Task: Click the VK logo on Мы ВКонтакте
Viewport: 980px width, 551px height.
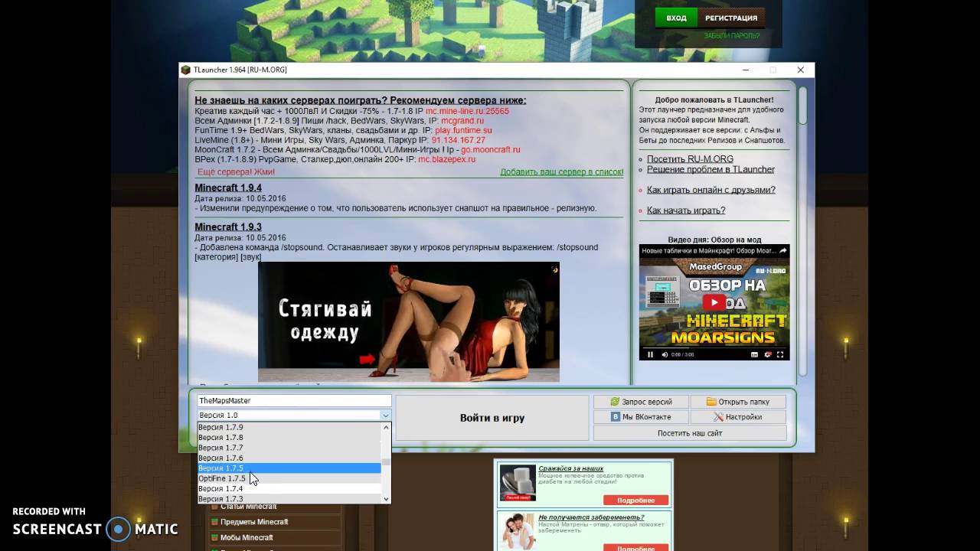Action: point(615,417)
